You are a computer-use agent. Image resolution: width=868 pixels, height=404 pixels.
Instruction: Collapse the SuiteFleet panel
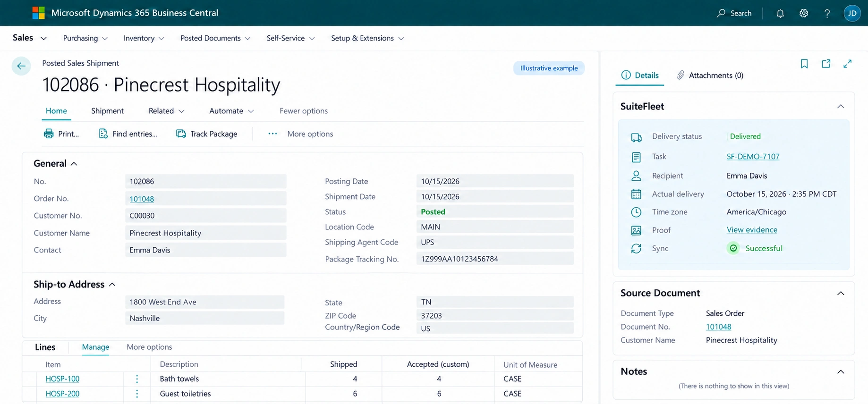[x=841, y=107]
